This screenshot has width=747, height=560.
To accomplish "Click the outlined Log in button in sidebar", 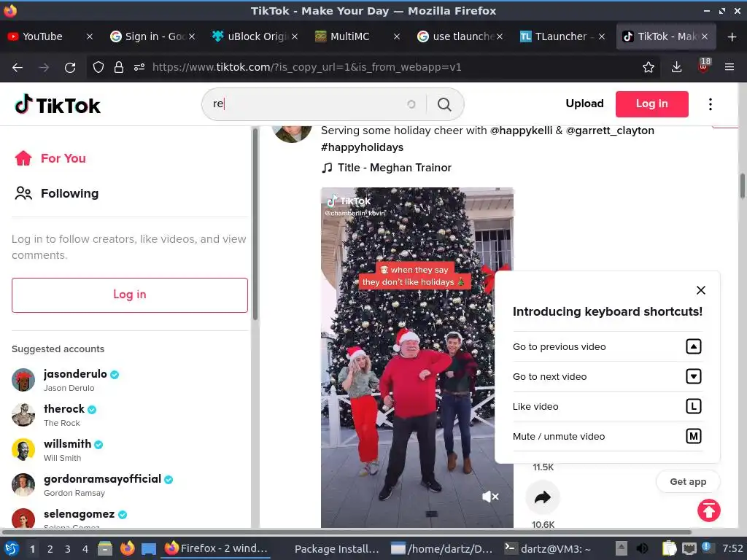I will (x=130, y=295).
